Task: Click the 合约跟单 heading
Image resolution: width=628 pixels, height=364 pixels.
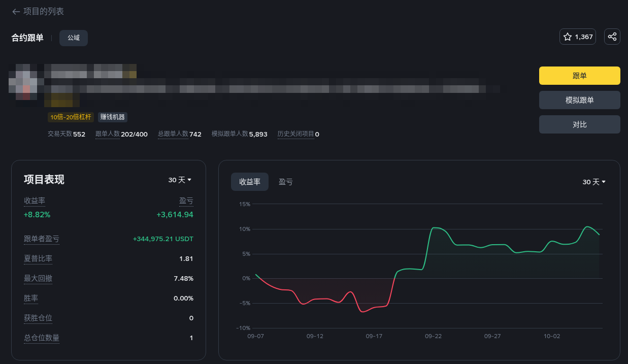Action: click(27, 38)
